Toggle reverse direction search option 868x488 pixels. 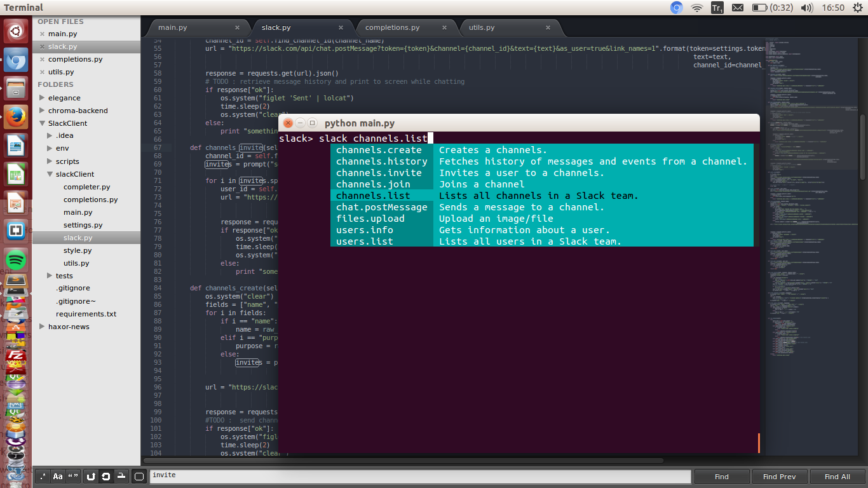click(x=91, y=476)
